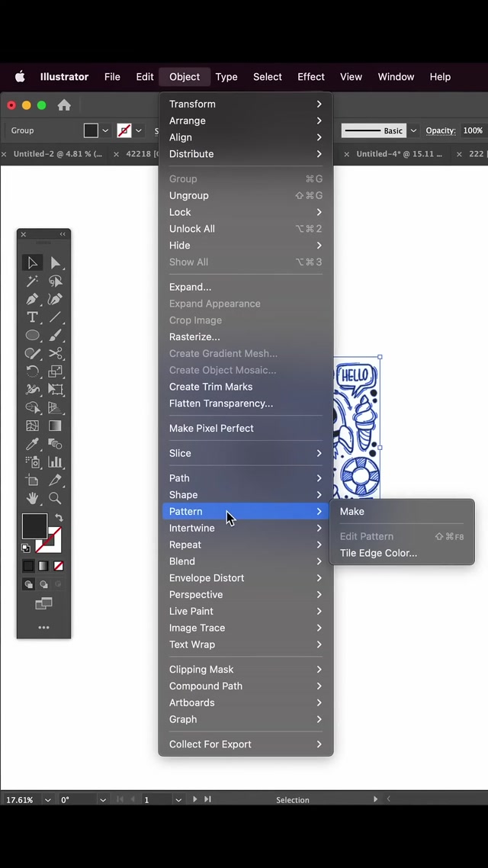Open the stroke style Basic dropdown
Screen dimensions: 488x868
tap(413, 130)
